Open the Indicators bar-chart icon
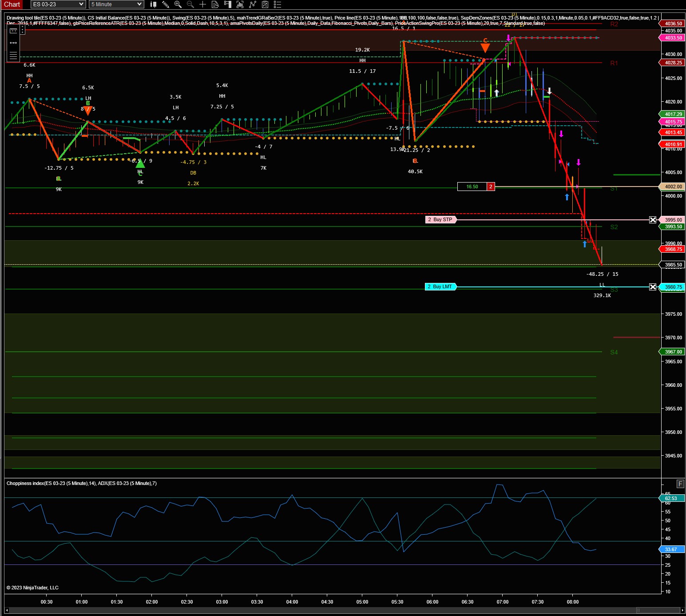This screenshot has height=616, width=686. pyautogui.click(x=240, y=4)
